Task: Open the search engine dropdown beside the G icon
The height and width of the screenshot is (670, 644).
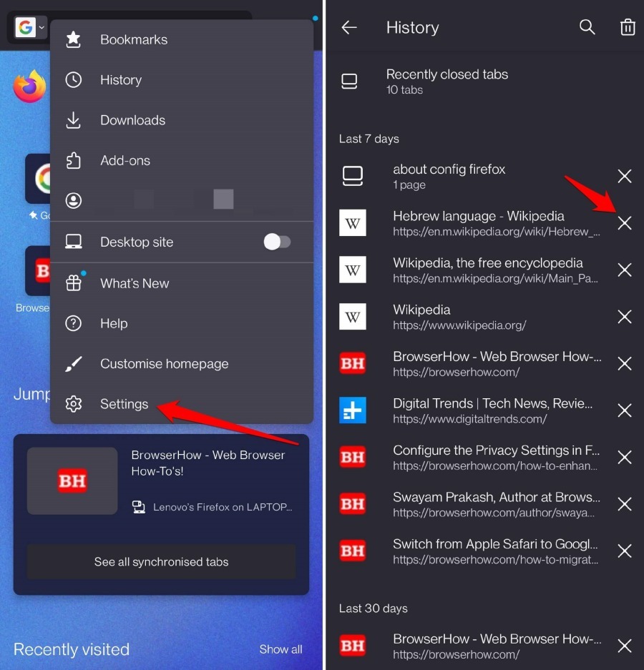Action: click(x=42, y=26)
